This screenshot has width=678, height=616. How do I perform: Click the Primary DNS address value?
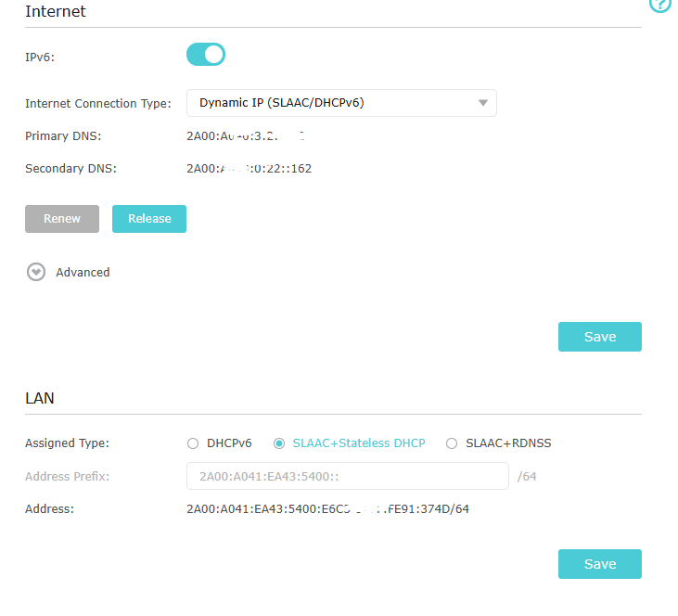click(246, 135)
